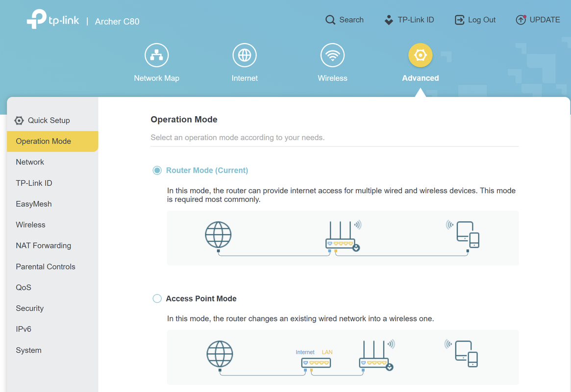
Task: Open IPv6 in the sidebar
Action: coord(52,329)
